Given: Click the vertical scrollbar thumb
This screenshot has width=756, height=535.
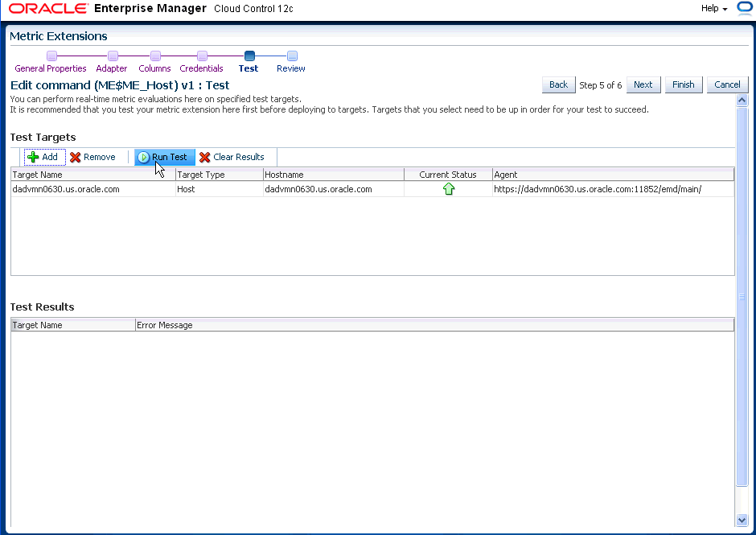Looking at the screenshot, I should click(x=742, y=297).
